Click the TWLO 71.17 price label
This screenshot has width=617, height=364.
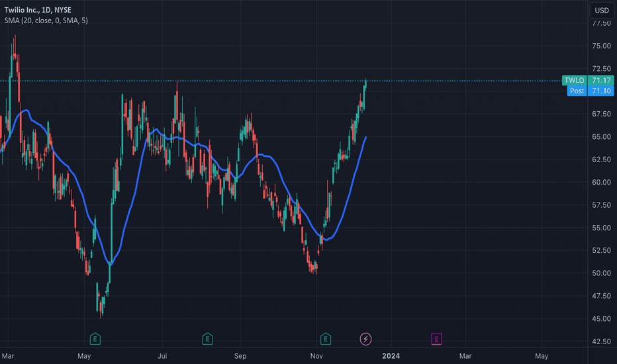pos(588,80)
